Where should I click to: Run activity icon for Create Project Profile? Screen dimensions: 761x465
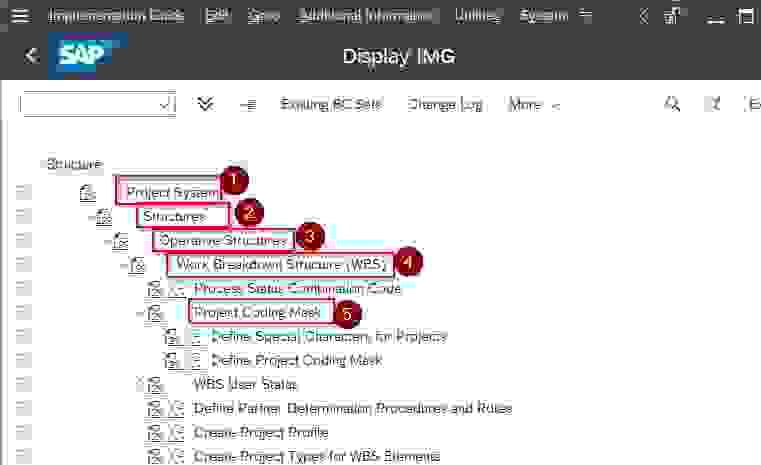click(x=178, y=432)
